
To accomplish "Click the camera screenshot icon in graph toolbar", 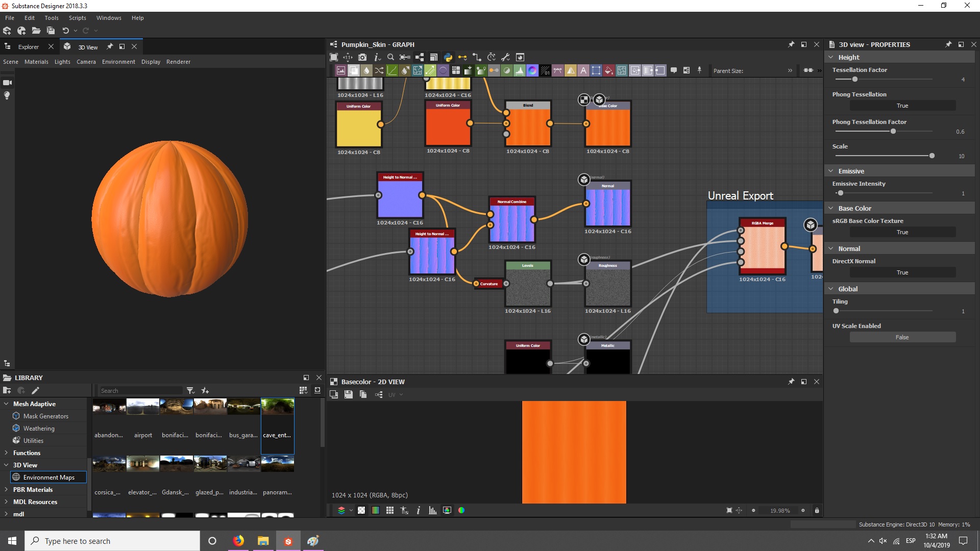I will point(362,57).
